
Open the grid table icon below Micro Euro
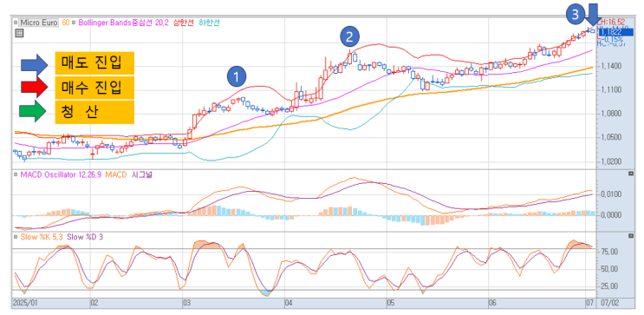19,33
